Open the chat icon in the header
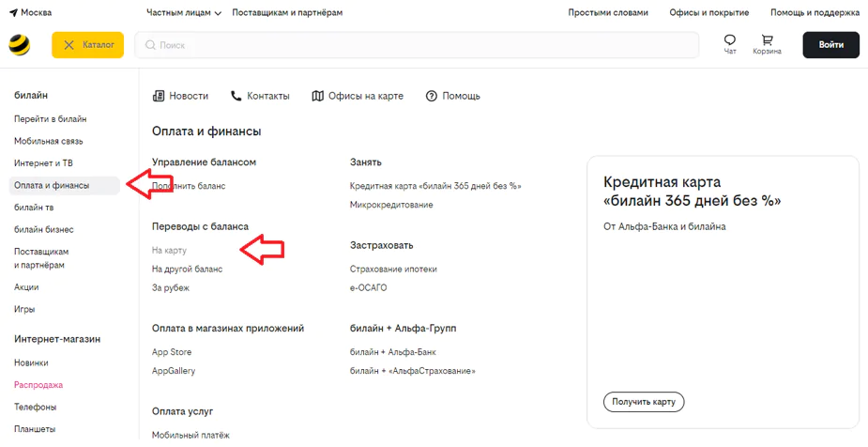This screenshot has height=447, width=868. 730,40
